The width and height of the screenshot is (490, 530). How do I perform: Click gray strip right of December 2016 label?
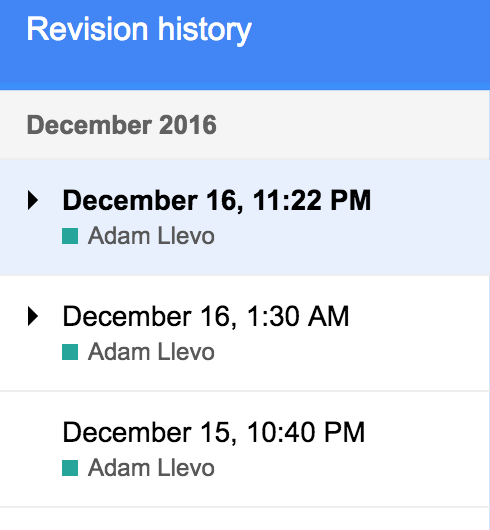353,125
